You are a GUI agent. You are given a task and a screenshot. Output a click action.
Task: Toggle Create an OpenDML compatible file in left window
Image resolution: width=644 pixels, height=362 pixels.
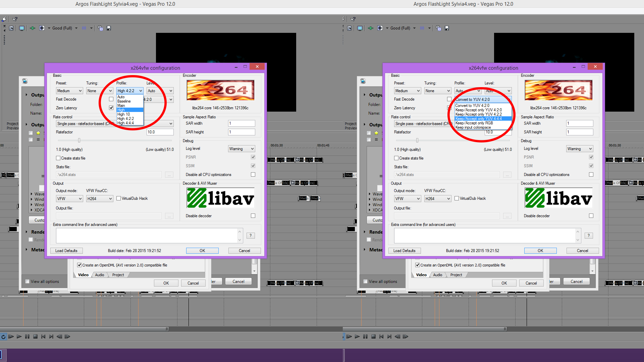(x=79, y=265)
